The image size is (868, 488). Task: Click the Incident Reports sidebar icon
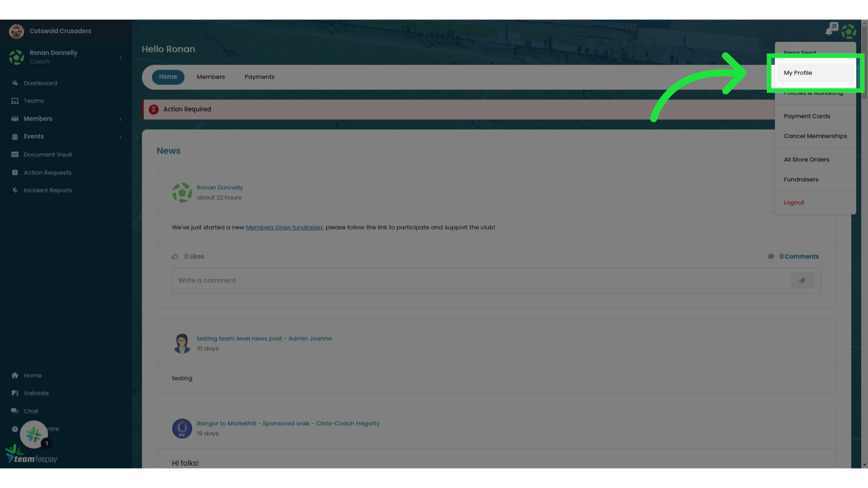coord(15,190)
